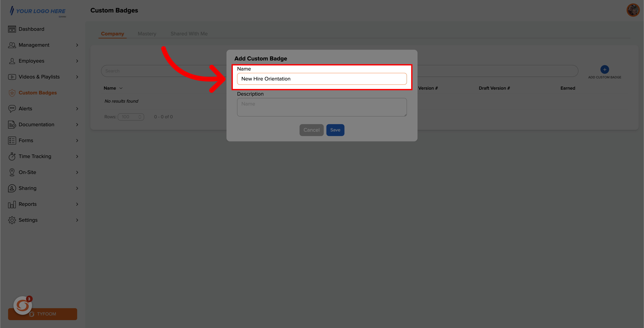Click the Add Custom Badge plus icon
Image resolution: width=644 pixels, height=328 pixels.
pyautogui.click(x=605, y=69)
